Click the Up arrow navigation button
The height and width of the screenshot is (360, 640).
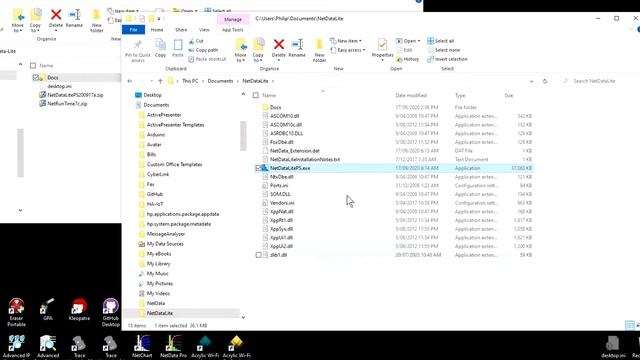pyautogui.click(x=160, y=81)
